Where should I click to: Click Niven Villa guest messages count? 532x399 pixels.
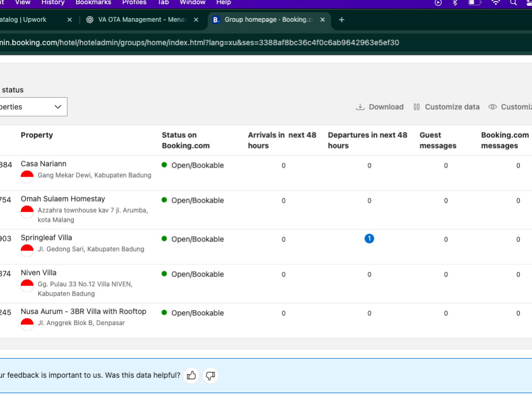coord(446,275)
